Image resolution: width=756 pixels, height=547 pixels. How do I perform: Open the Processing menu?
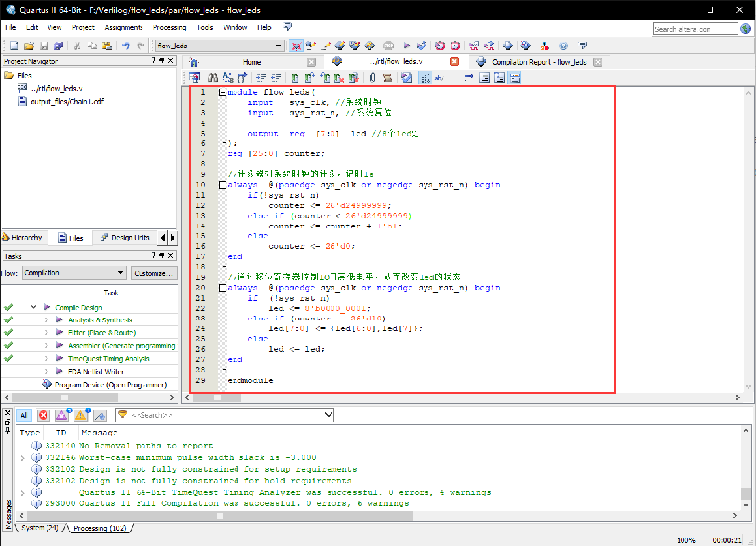pos(170,27)
